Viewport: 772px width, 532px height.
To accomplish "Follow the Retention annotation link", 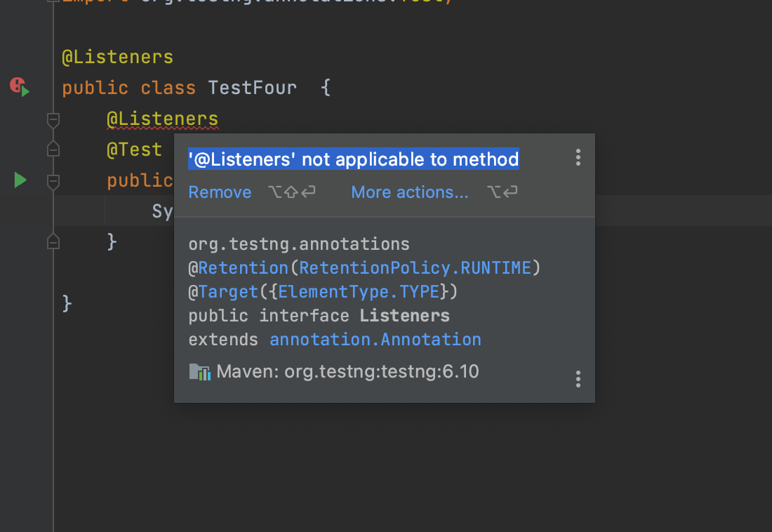I will pos(243,267).
